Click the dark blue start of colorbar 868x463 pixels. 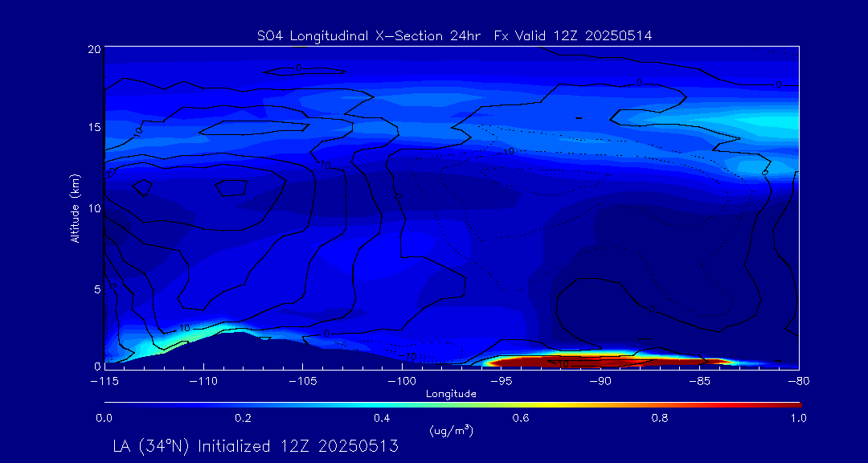(109, 404)
